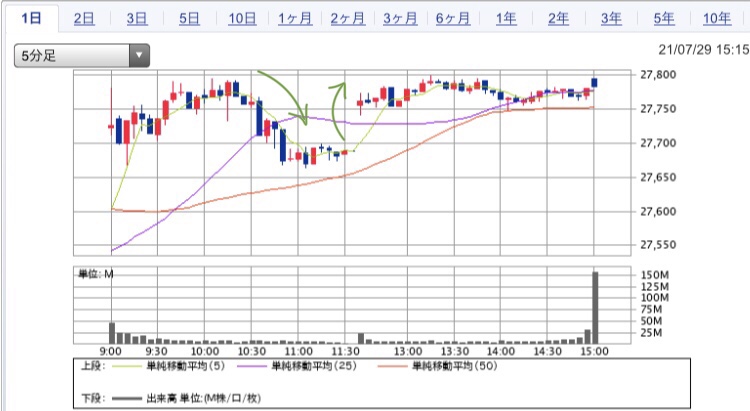Switch to the 2年 period tab
The image size is (750, 411).
pos(559,19)
